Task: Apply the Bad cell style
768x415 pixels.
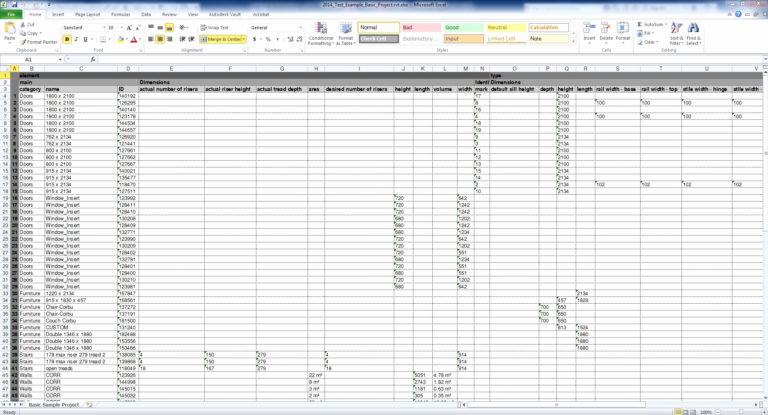Action: pos(421,27)
